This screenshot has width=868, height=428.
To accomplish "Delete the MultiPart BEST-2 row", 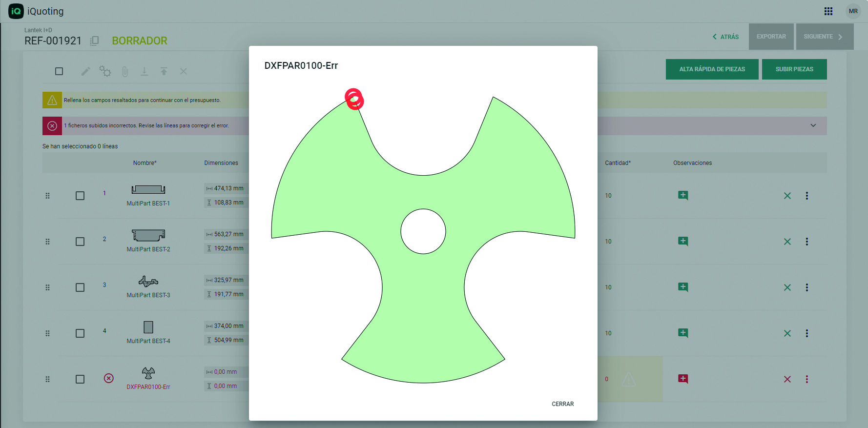I will pos(787,242).
